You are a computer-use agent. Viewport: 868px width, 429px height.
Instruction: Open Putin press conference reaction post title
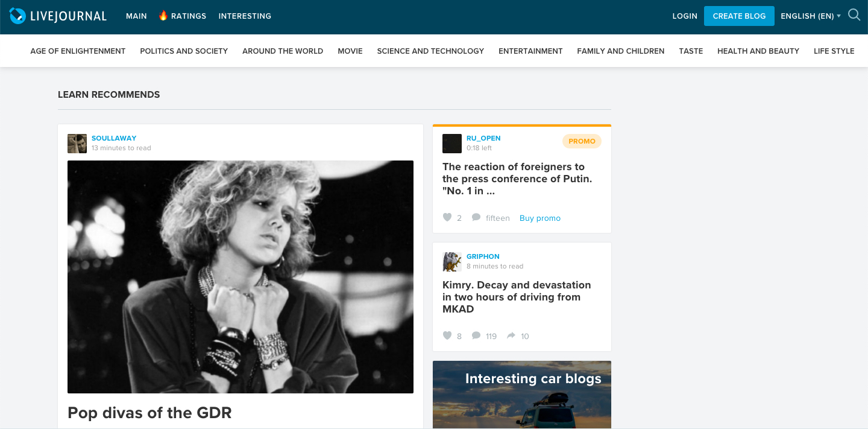(x=517, y=179)
